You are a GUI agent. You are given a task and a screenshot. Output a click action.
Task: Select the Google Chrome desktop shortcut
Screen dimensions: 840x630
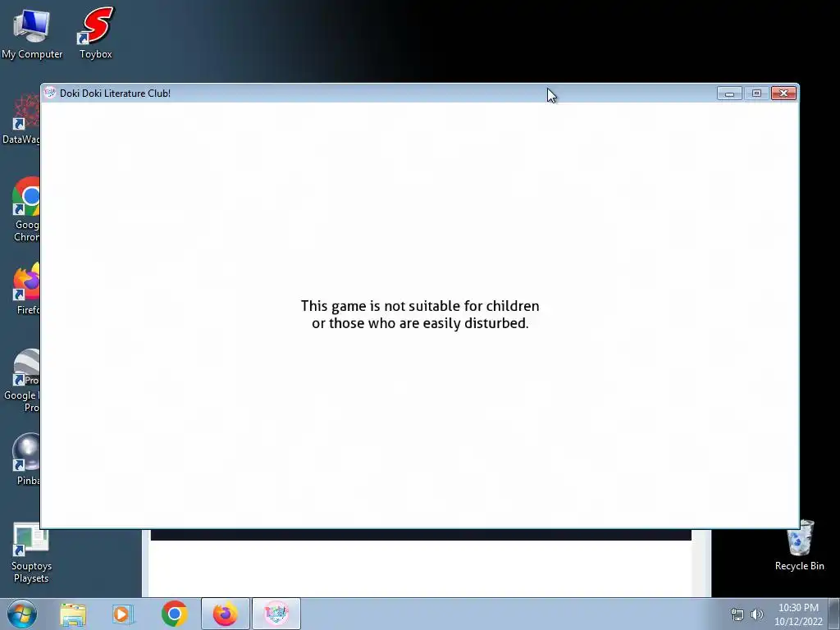25,209
